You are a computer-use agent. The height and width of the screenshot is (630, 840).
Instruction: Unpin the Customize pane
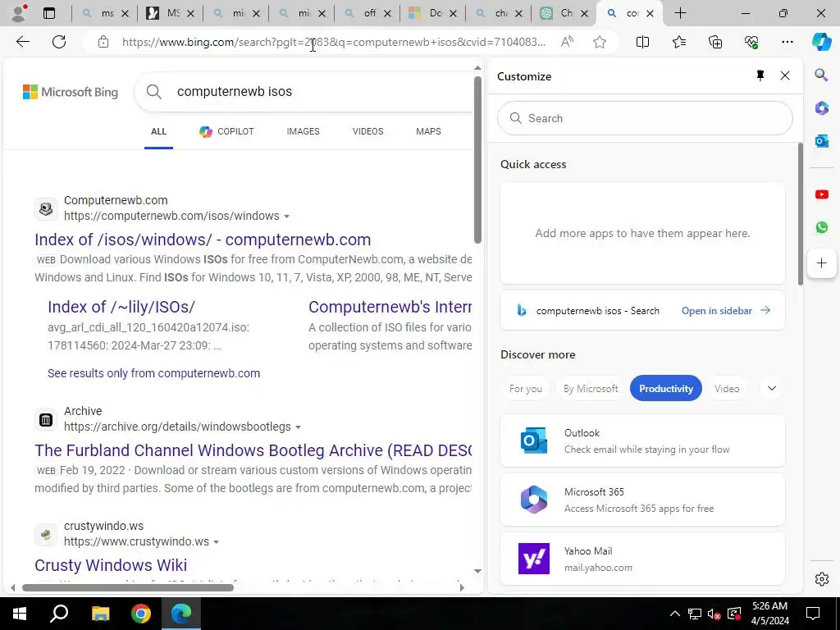(x=760, y=75)
